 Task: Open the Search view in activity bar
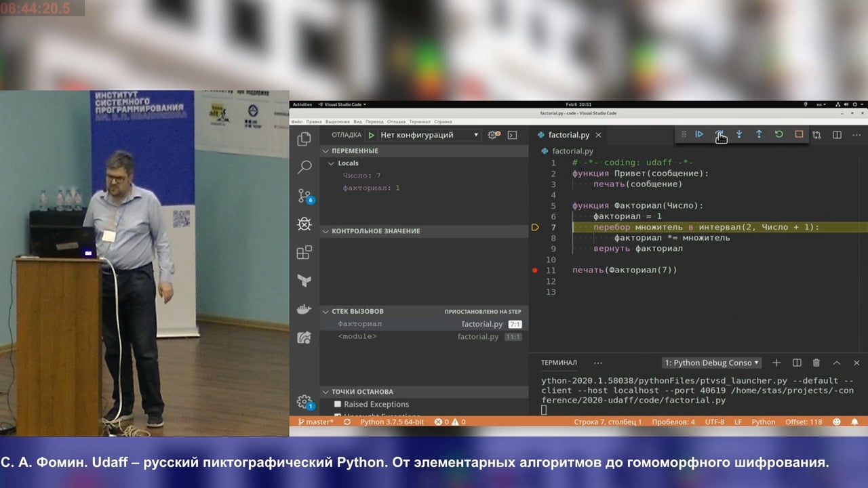(304, 167)
